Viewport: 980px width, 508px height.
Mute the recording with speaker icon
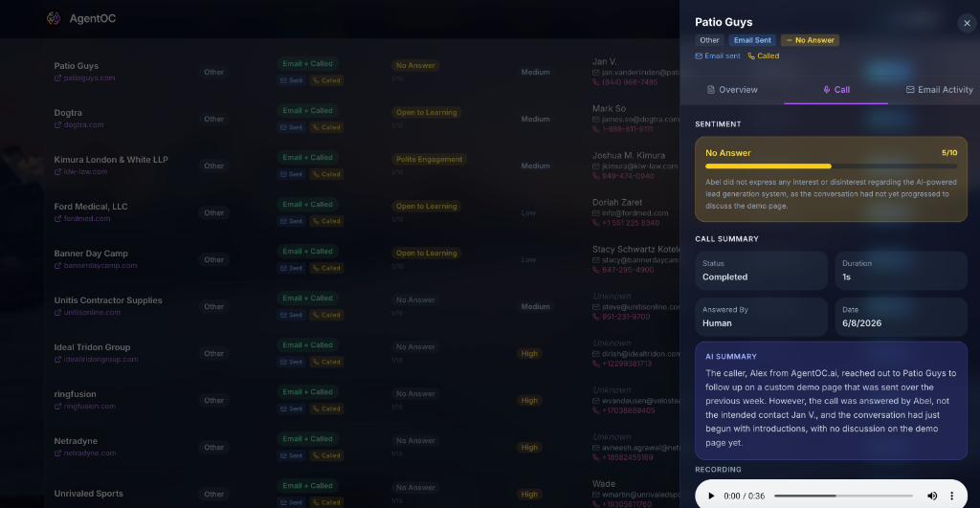tap(932, 496)
